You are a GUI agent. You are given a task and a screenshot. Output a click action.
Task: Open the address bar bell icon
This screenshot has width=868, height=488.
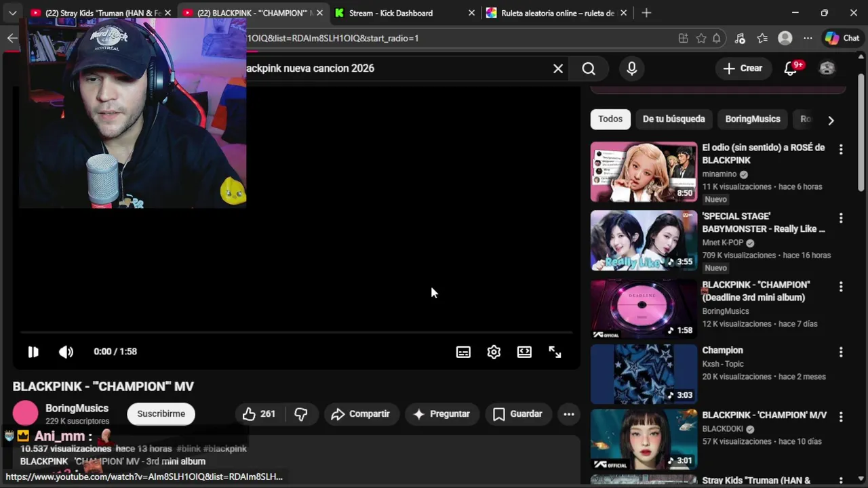click(x=717, y=39)
